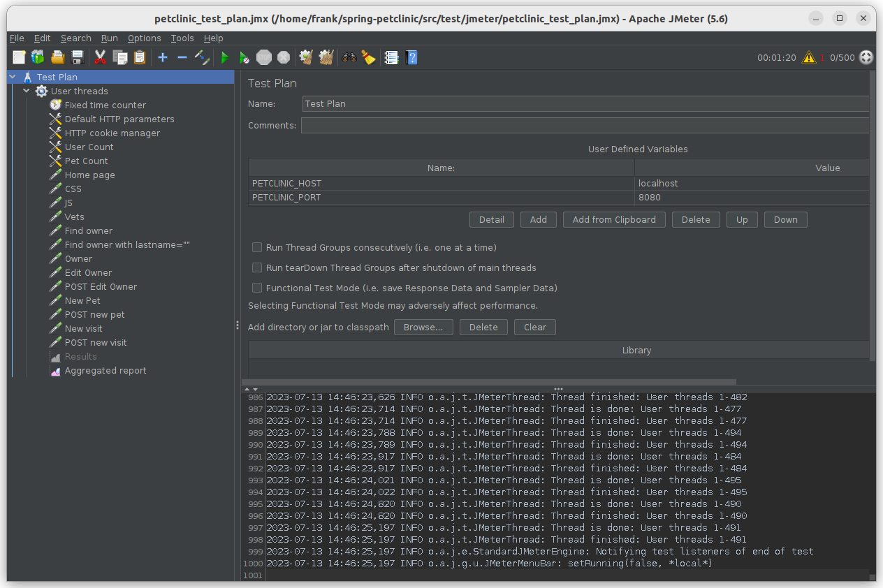
Task: Click the Browse... classpath button
Action: click(x=423, y=327)
